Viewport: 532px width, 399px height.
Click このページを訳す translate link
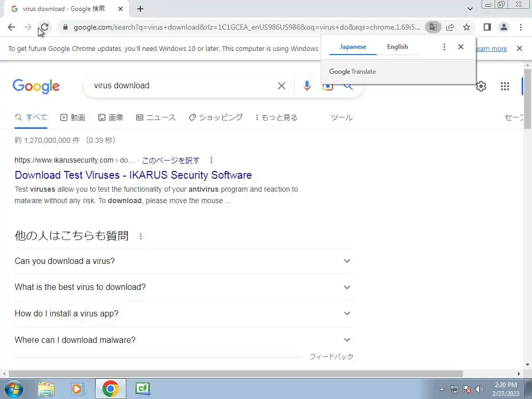click(x=170, y=160)
